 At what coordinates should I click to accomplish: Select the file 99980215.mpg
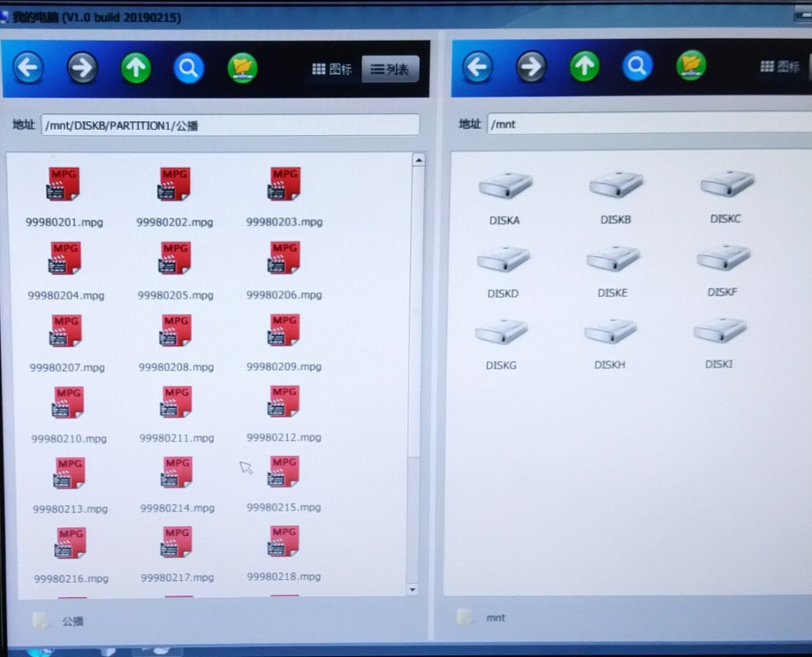click(x=284, y=483)
